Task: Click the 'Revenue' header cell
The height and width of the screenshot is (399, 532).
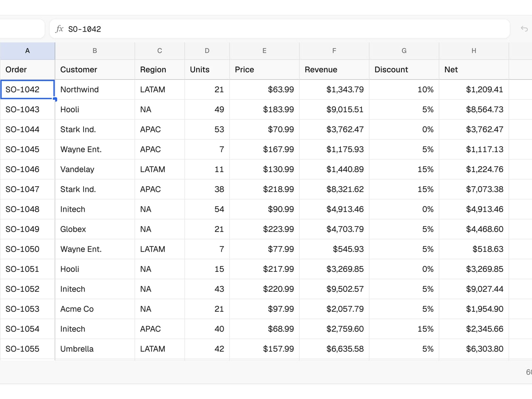Action: (x=334, y=69)
